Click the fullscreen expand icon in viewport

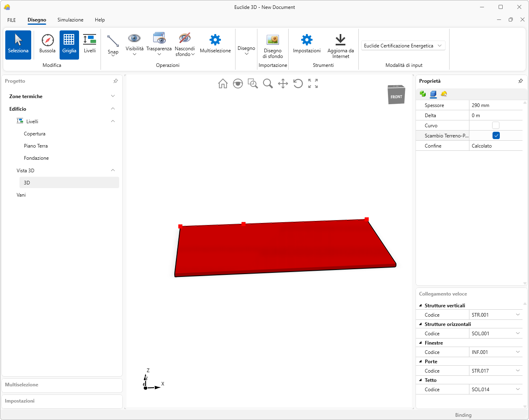(313, 84)
